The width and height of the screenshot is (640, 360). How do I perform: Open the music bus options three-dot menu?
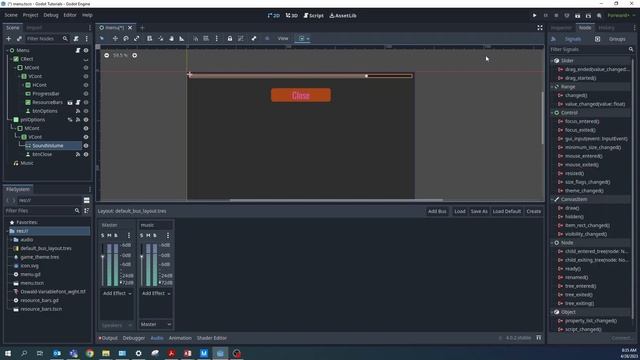168,236
